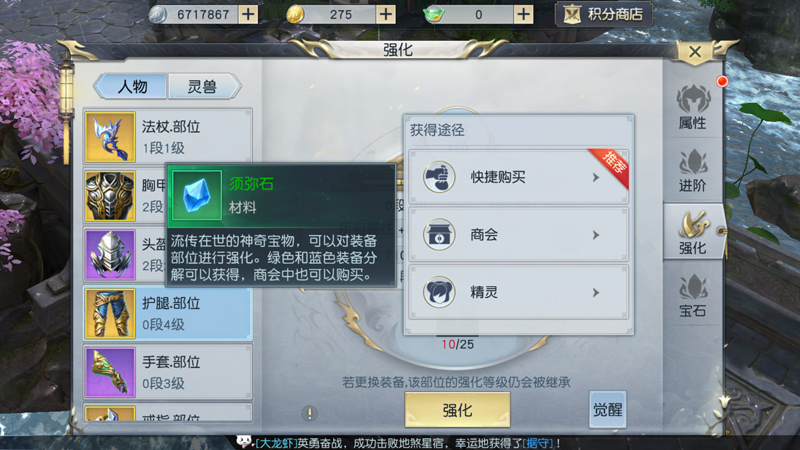This screenshot has width=800, height=450.
Task: Expand the 快捷购买 chevron arrow
Action: 595,177
